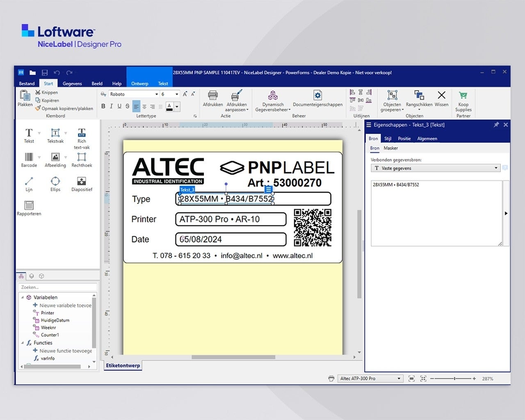Toggle bold text formatting

[x=103, y=106]
